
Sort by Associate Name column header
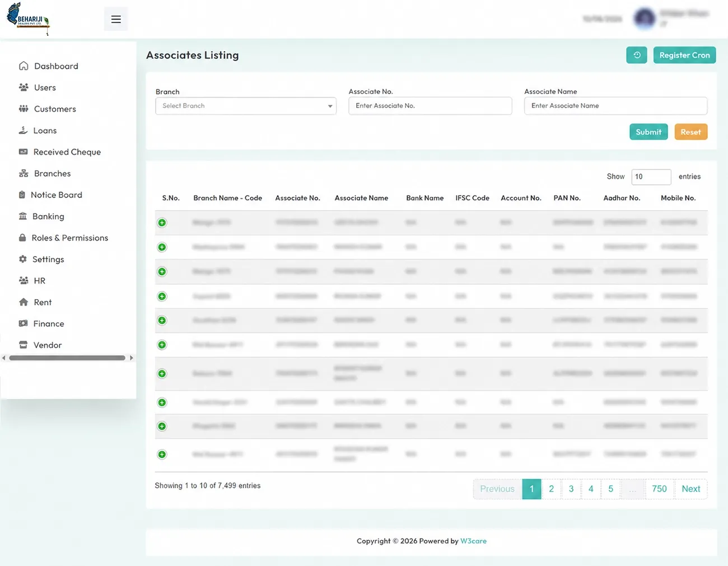tap(361, 198)
